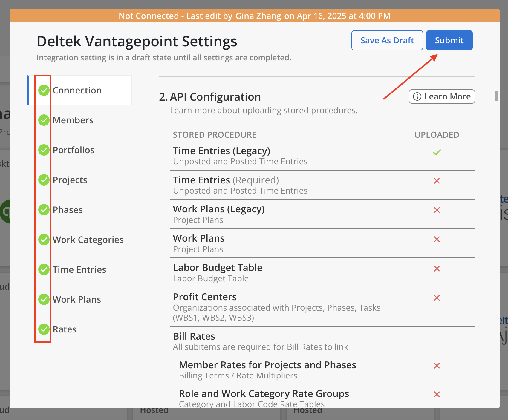Click the Projects green checkmark icon
Screen dimensions: 508x420
pyautogui.click(x=44, y=180)
